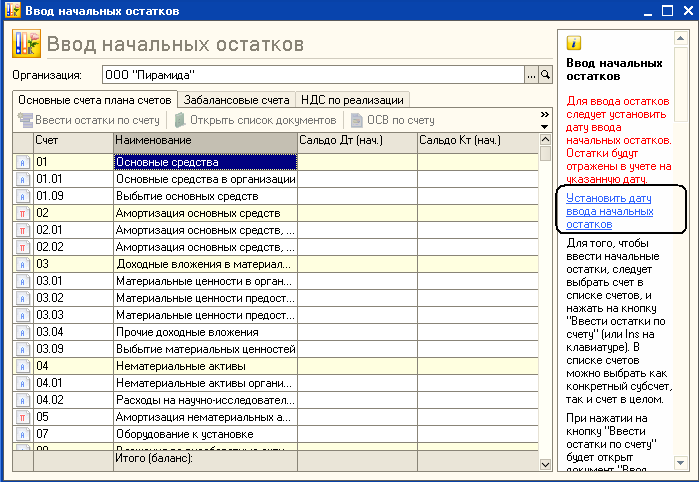
Task: Click account type icon for row 01
Action: point(22,162)
